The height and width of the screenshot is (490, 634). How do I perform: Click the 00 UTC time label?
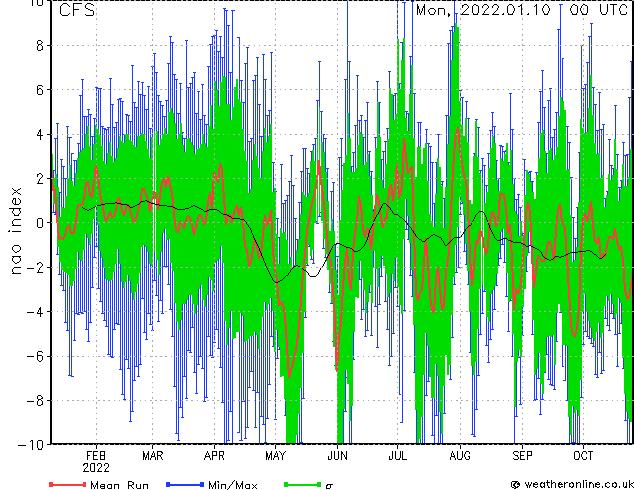pos(598,10)
